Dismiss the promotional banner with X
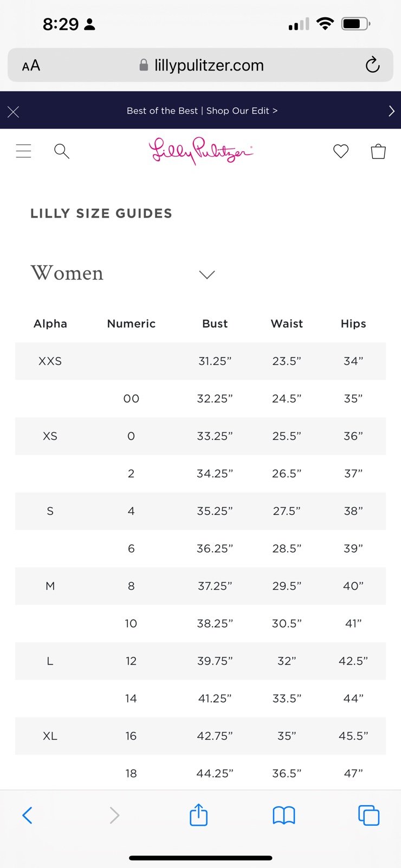The width and height of the screenshot is (401, 868). pyautogui.click(x=14, y=112)
